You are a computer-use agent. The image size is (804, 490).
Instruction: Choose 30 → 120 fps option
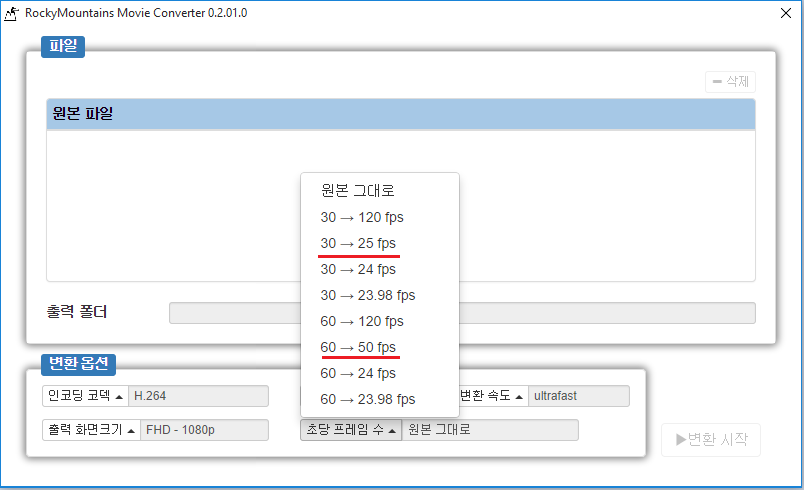(362, 217)
